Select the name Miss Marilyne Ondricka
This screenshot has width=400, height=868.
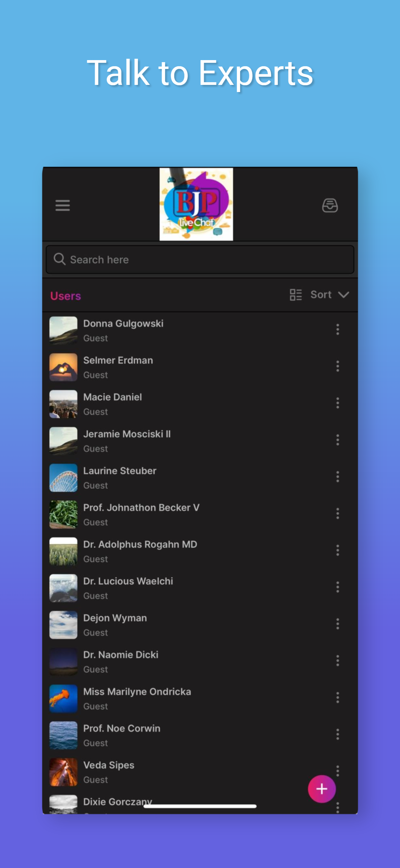(x=137, y=692)
